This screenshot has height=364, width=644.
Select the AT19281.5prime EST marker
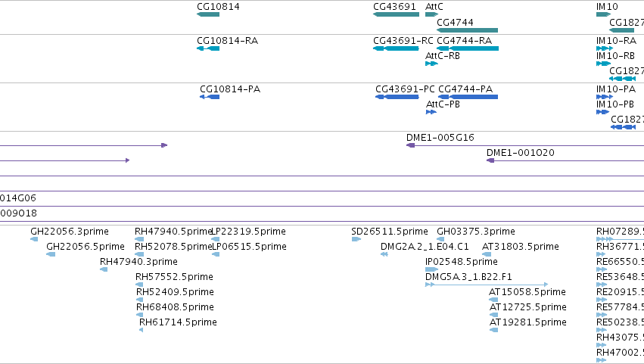tap(493, 330)
